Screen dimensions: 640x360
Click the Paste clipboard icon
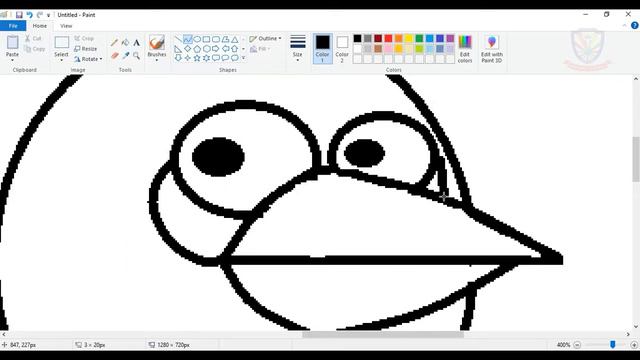pos(12,42)
